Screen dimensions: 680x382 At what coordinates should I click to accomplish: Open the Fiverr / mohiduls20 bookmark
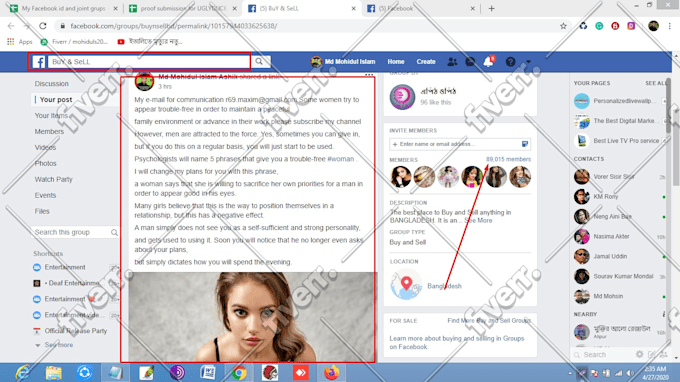74,42
